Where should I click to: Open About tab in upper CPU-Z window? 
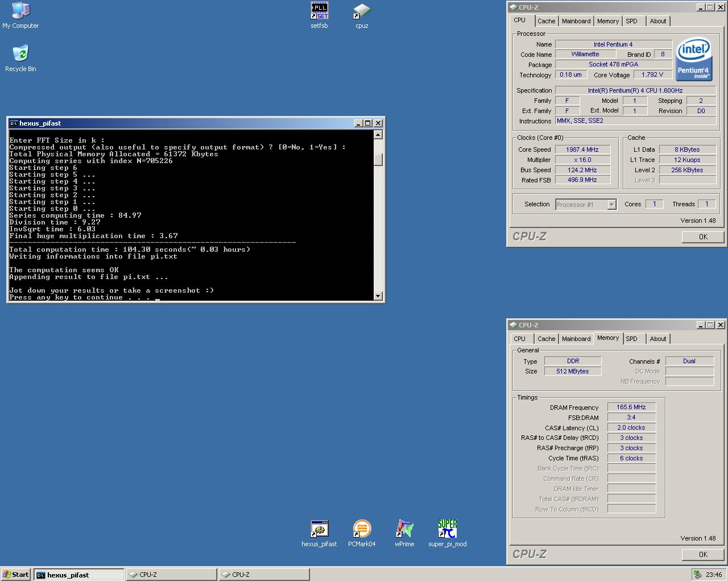pos(658,21)
